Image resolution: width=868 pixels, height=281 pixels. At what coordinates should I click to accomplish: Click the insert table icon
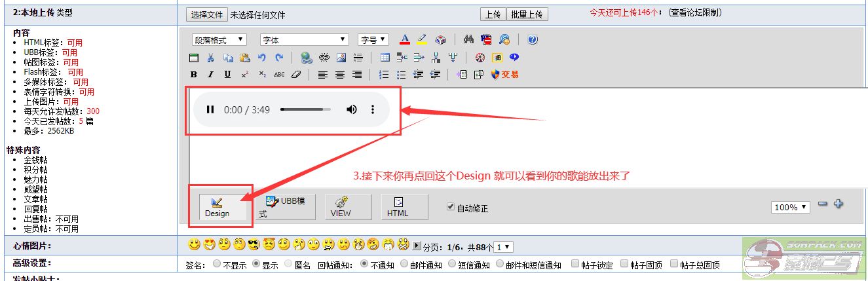click(x=385, y=58)
